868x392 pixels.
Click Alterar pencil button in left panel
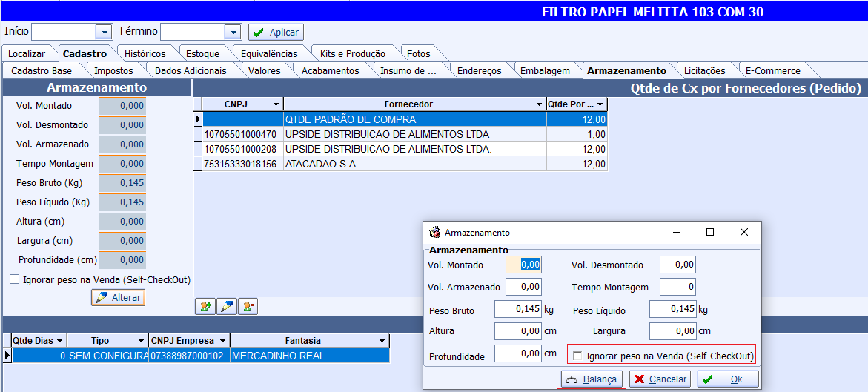(118, 297)
